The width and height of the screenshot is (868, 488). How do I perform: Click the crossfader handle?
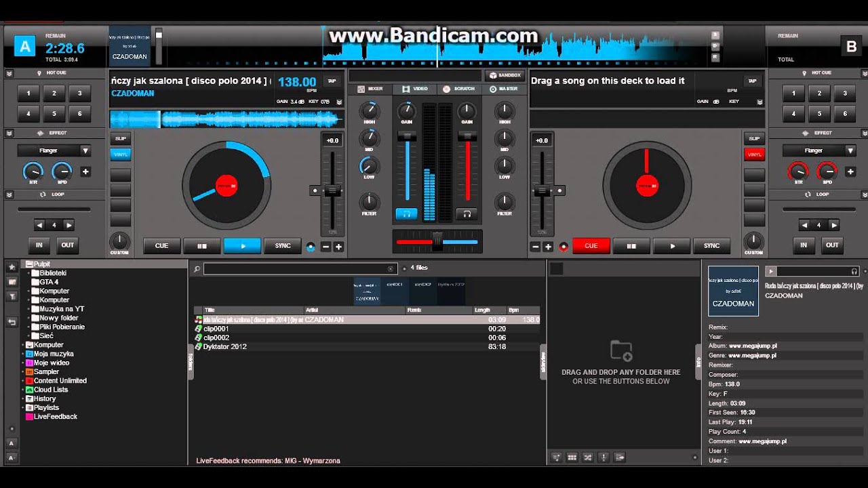[x=437, y=241]
